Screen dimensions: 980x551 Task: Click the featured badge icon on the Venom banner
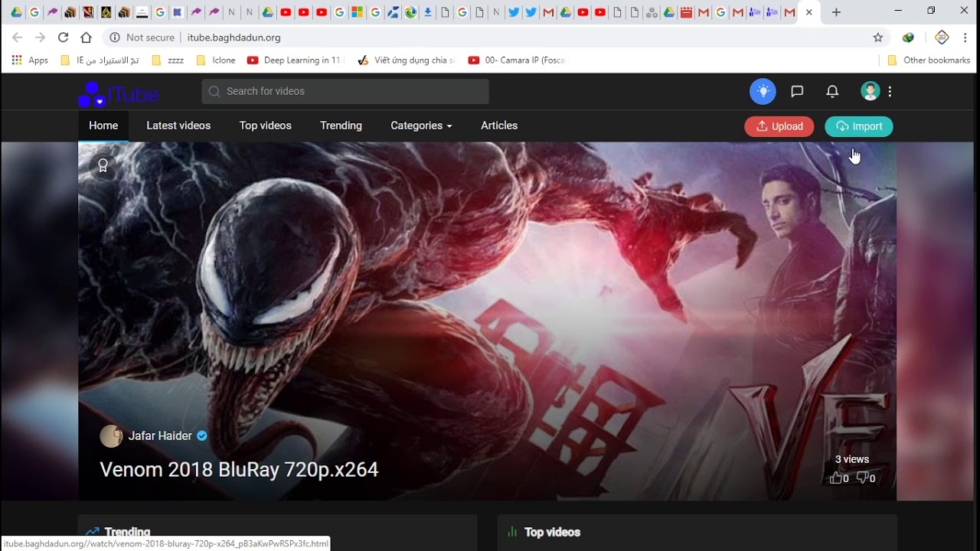[x=103, y=166]
